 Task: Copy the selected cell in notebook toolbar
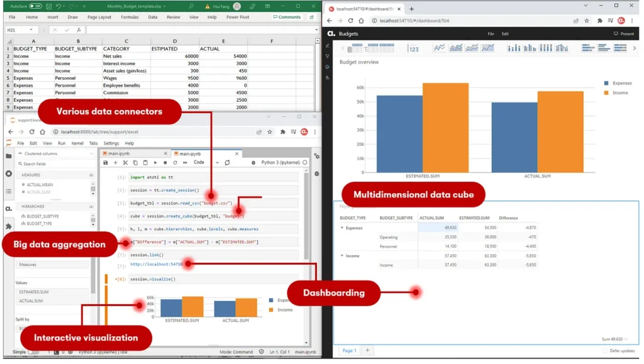[x=135, y=163]
